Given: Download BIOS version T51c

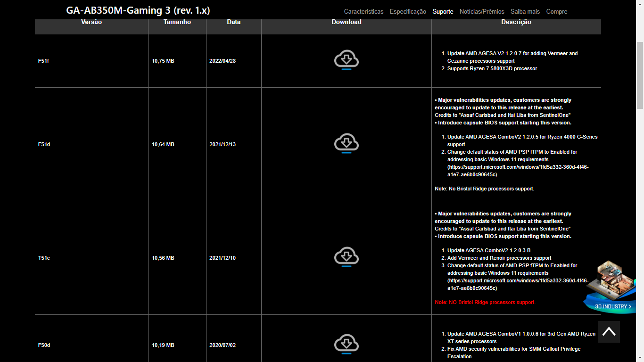Looking at the screenshot, I should point(347,257).
